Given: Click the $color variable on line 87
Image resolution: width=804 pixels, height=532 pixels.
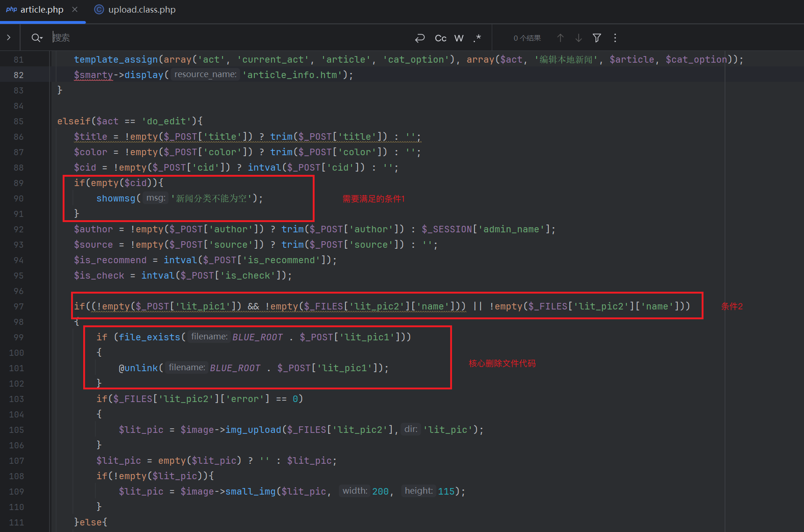Looking at the screenshot, I should pos(91,152).
